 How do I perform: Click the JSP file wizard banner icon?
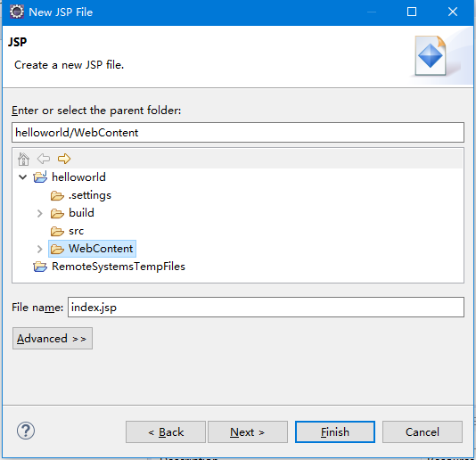[x=431, y=56]
